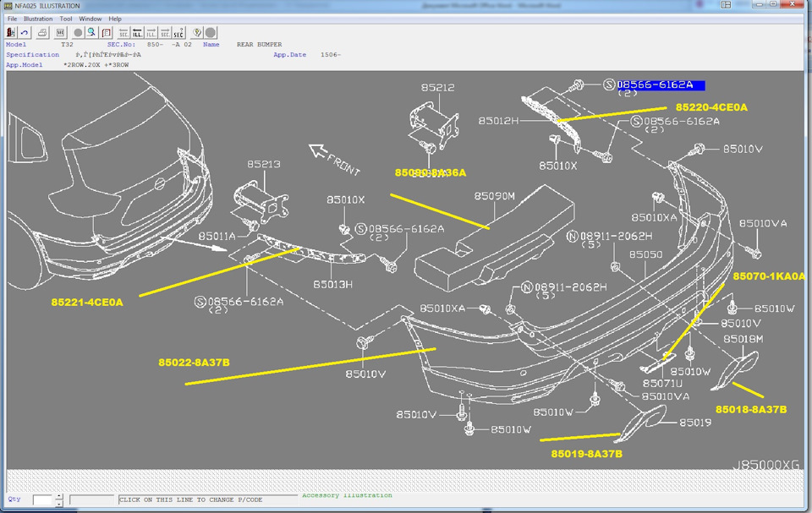The image size is (812, 513).
Task: Click the SEC question mark toolbar icon
Action: [x=178, y=32]
